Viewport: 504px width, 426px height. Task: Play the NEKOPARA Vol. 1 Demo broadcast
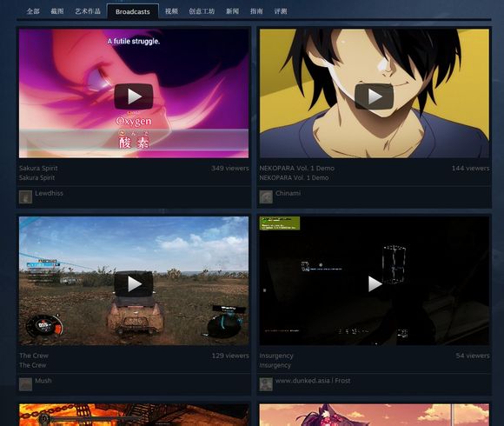(374, 97)
